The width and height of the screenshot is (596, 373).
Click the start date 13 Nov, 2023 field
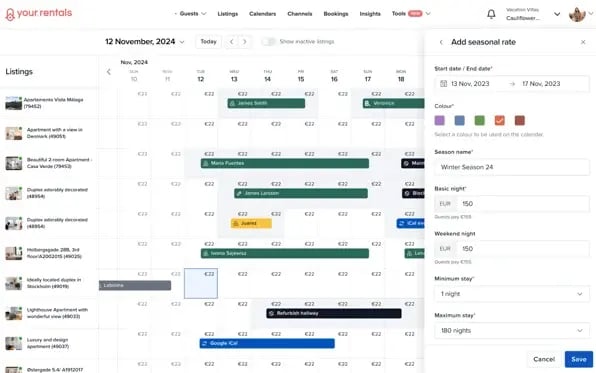(x=470, y=84)
